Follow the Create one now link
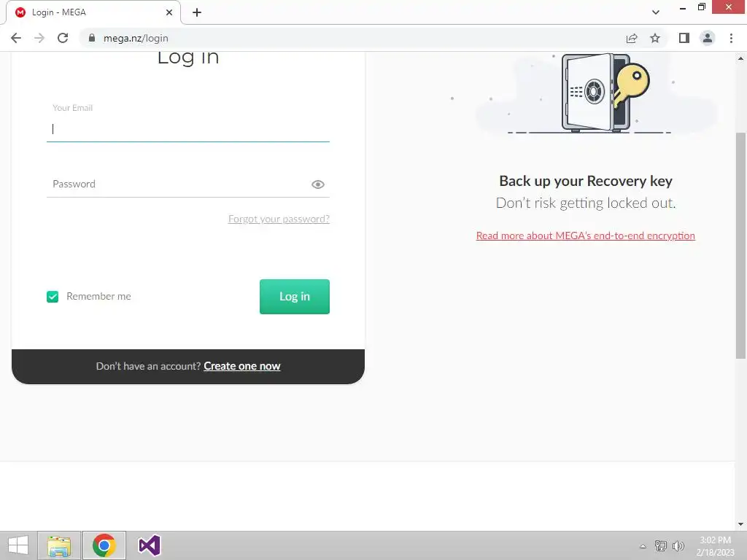The height and width of the screenshot is (560, 747). [x=242, y=366]
